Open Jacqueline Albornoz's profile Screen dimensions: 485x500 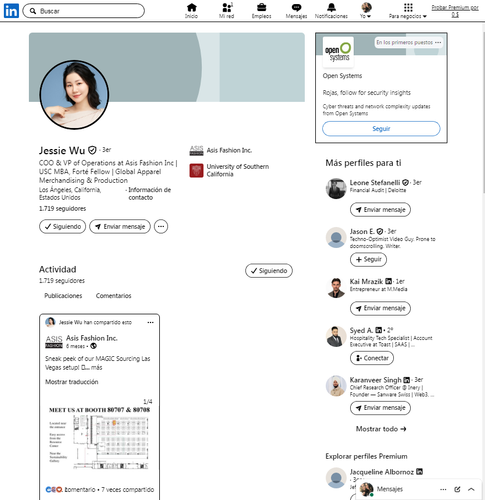tap(382, 472)
